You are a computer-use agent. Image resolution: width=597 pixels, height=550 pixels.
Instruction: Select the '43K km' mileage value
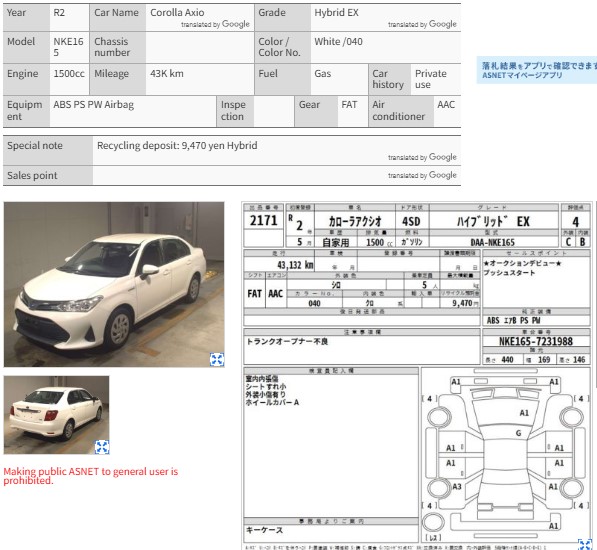[x=167, y=73]
